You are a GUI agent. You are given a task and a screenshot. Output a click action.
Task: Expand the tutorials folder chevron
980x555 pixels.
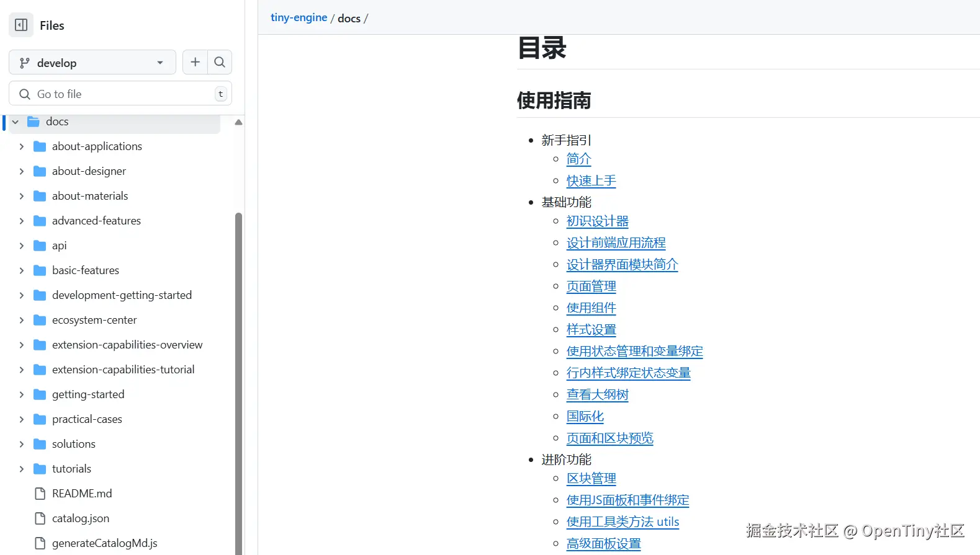[x=22, y=469]
